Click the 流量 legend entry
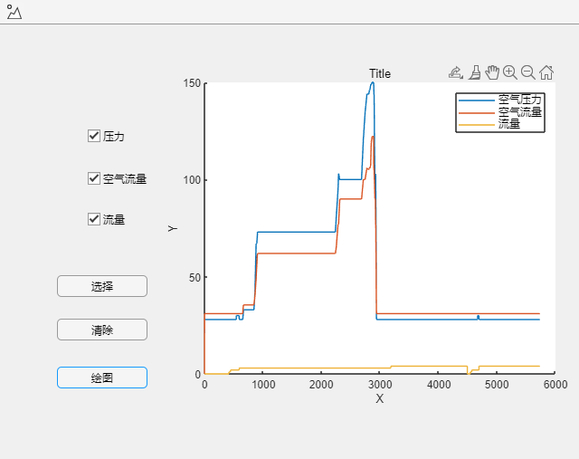 [509, 124]
